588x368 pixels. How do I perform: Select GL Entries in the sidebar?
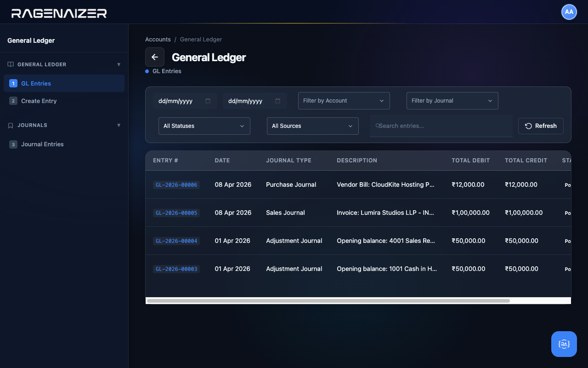click(64, 83)
